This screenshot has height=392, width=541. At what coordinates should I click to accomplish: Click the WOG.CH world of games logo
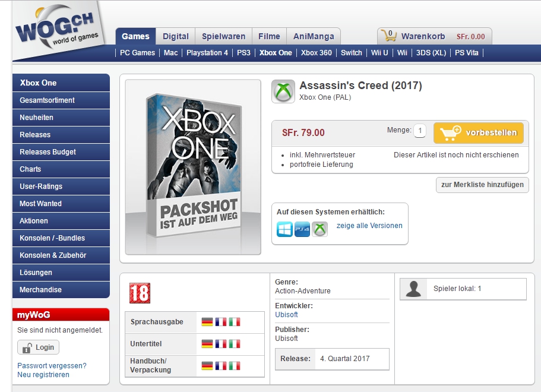[x=59, y=30]
